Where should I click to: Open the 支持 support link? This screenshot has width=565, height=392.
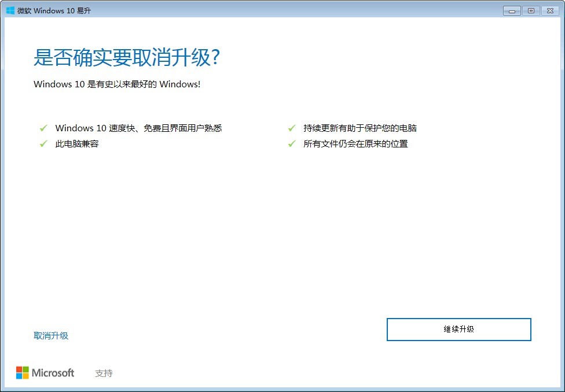(x=104, y=373)
